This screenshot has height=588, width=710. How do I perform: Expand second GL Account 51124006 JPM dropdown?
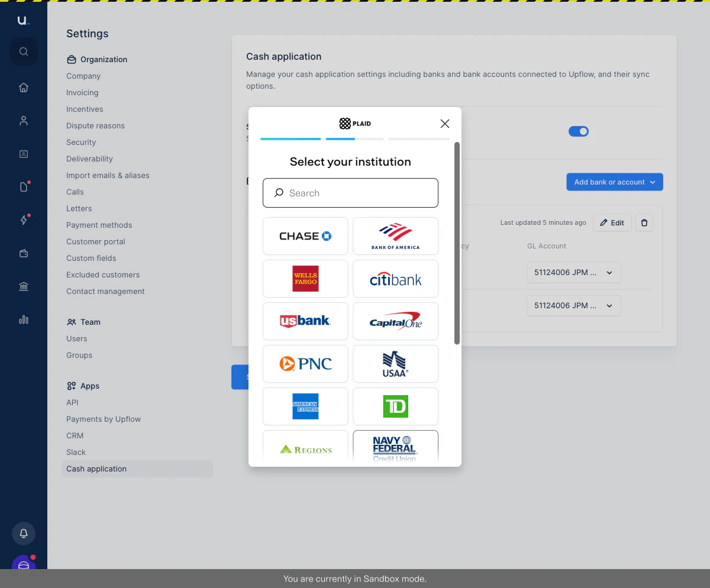click(573, 306)
